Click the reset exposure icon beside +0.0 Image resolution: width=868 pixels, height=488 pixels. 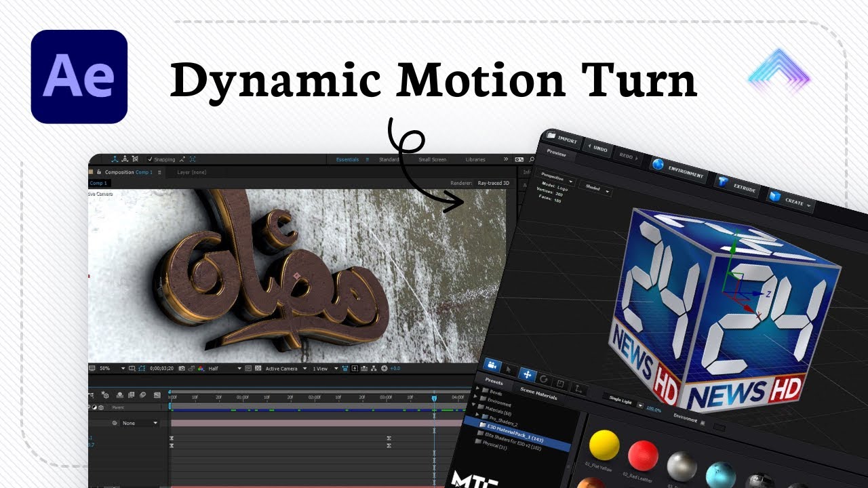coord(385,369)
